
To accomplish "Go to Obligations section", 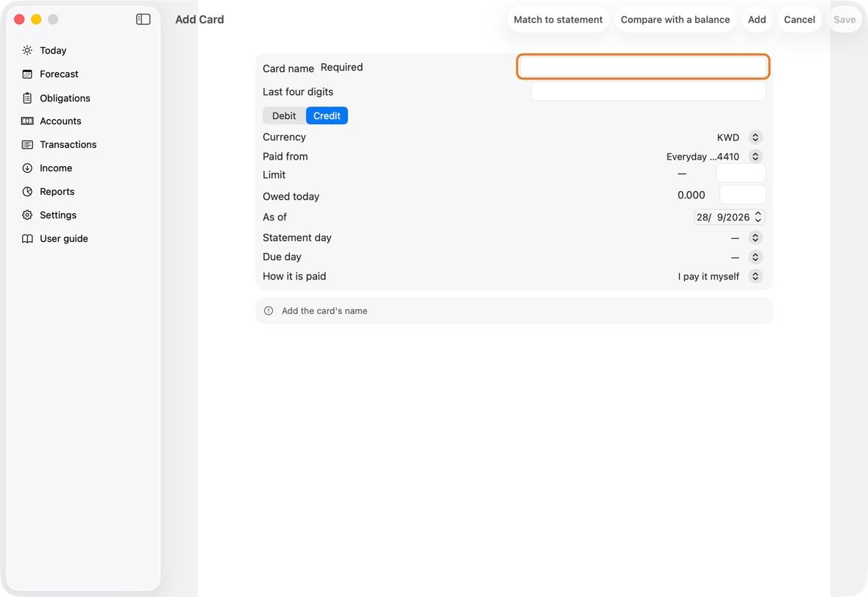I will [65, 98].
